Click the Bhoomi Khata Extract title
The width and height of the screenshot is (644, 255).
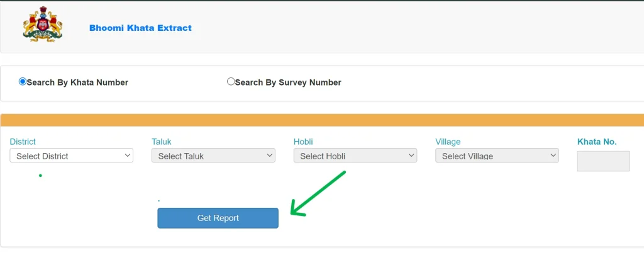click(140, 28)
